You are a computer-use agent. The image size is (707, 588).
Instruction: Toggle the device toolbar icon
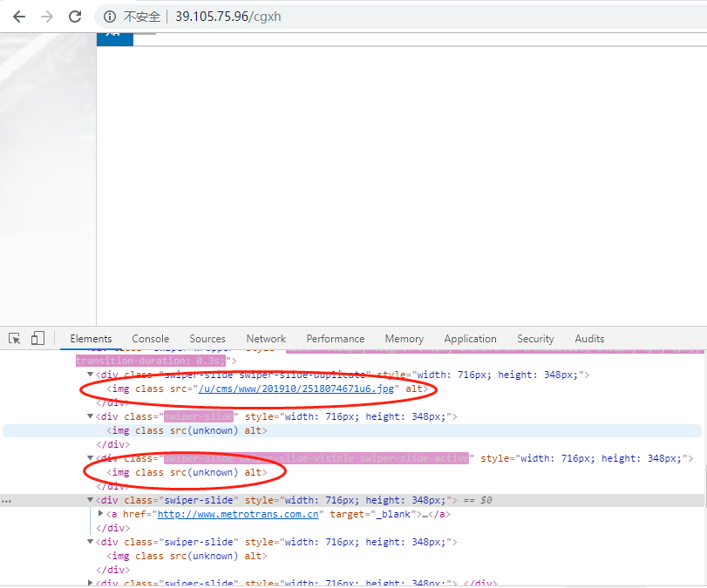(37, 339)
